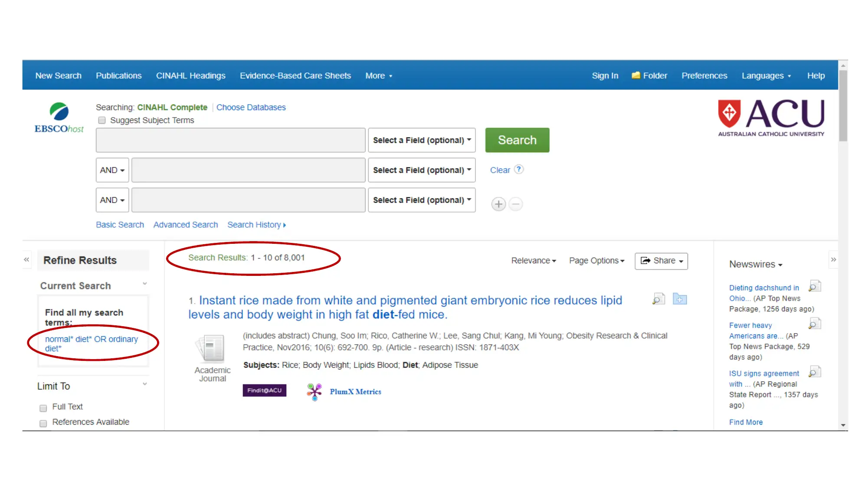868x488 pixels.
Task: Click Choose Databases link
Action: (x=251, y=107)
